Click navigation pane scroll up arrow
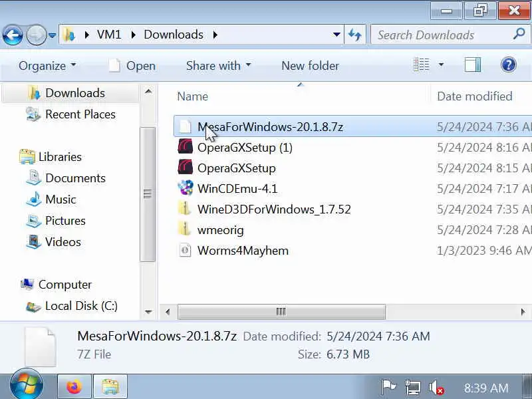532x399 pixels. click(x=148, y=91)
